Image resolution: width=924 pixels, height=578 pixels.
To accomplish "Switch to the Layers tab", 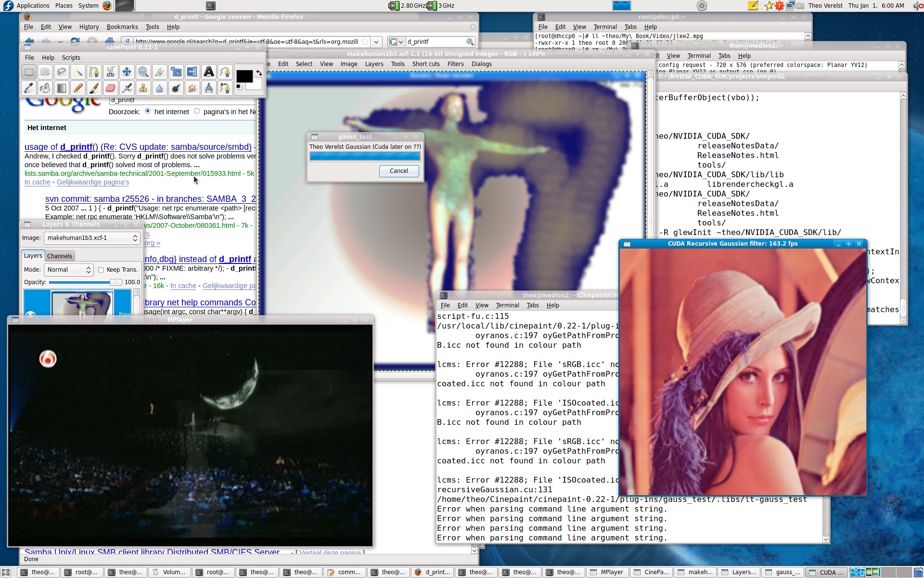I will [x=33, y=256].
